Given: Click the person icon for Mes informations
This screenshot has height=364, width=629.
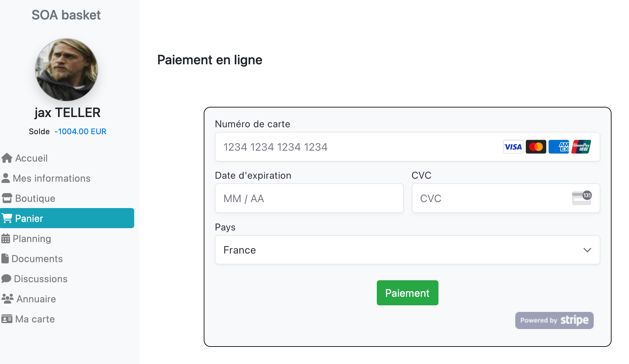Looking at the screenshot, I should point(6,178).
